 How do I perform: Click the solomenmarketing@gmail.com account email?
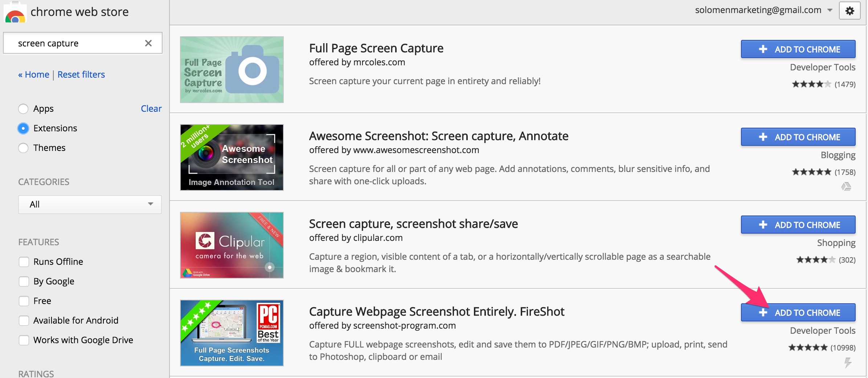(758, 10)
